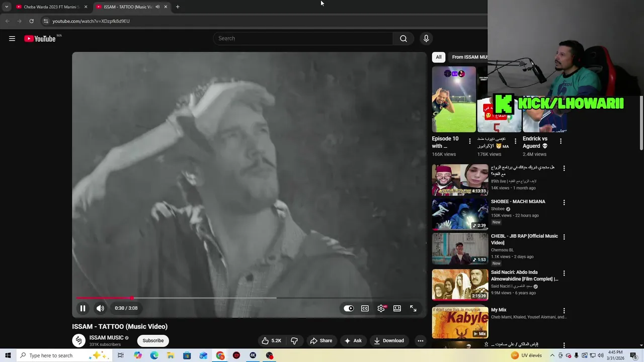
Task: Pause the ISSAM - TATTOO video
Action: click(83, 308)
